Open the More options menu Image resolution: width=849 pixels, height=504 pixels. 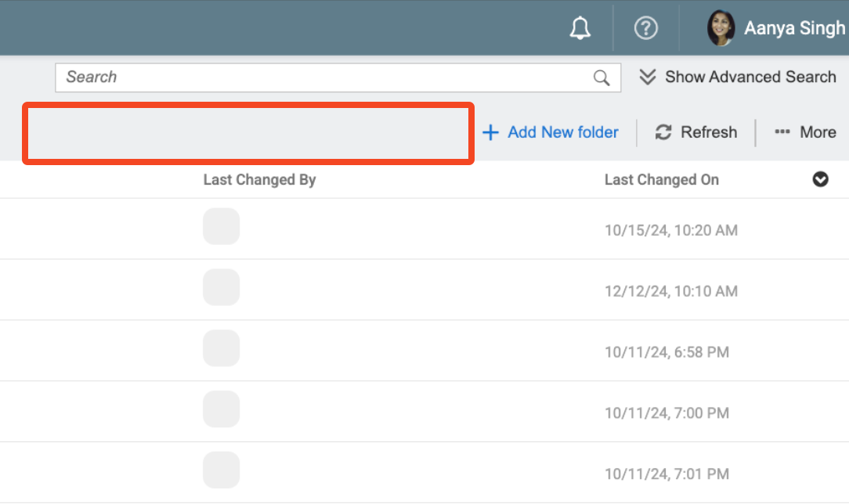[805, 132]
